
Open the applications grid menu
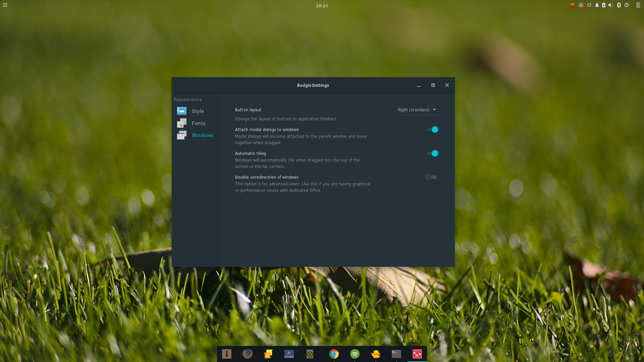pyautogui.click(x=5, y=5)
